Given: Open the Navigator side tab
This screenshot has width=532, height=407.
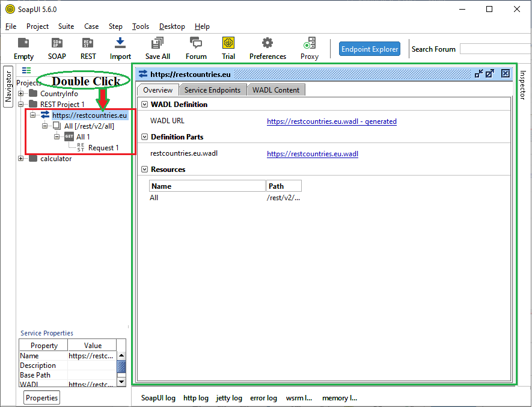Looking at the screenshot, I should pyautogui.click(x=8, y=87).
